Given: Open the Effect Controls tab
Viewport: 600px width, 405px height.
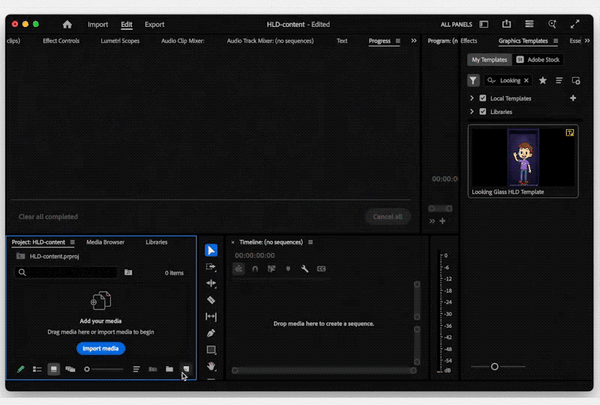Looking at the screenshot, I should click(x=61, y=41).
